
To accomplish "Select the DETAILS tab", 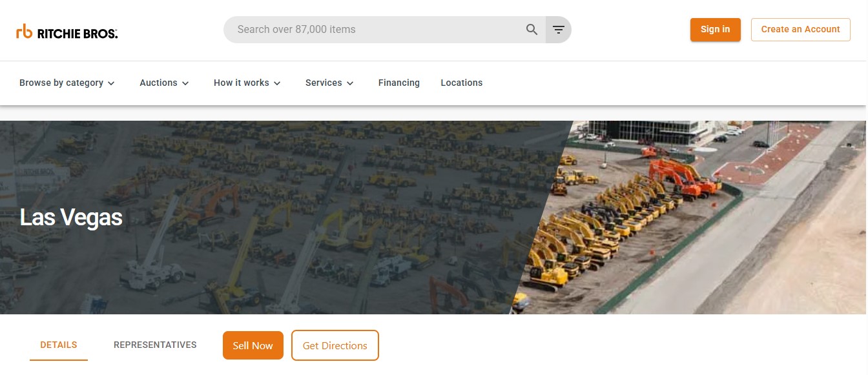I will pos(58,345).
